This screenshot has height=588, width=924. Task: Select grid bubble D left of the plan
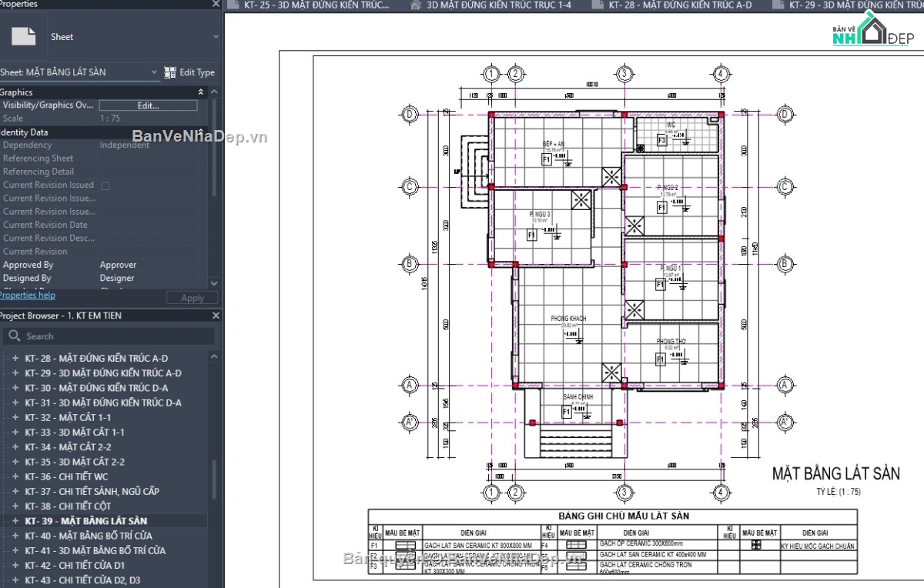point(410,115)
